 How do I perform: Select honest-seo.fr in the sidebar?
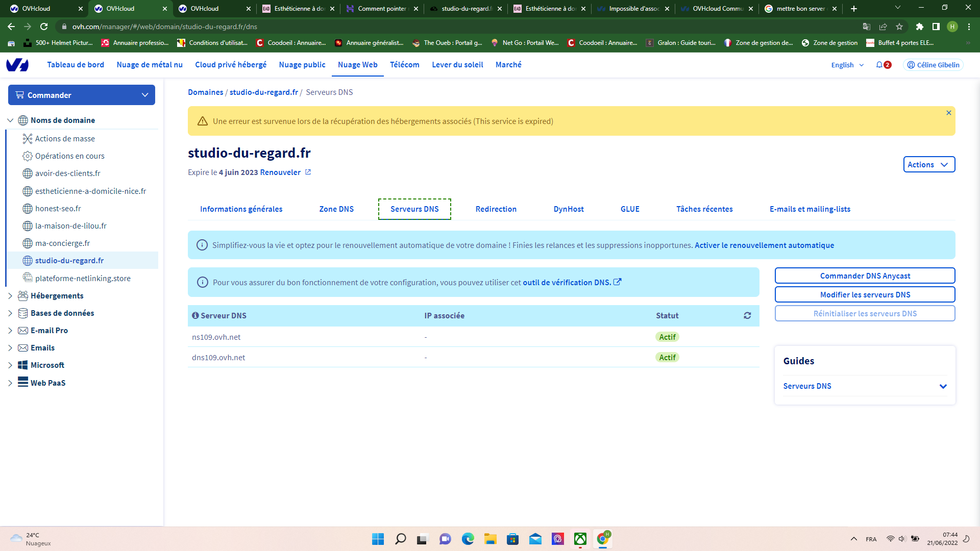click(x=58, y=209)
